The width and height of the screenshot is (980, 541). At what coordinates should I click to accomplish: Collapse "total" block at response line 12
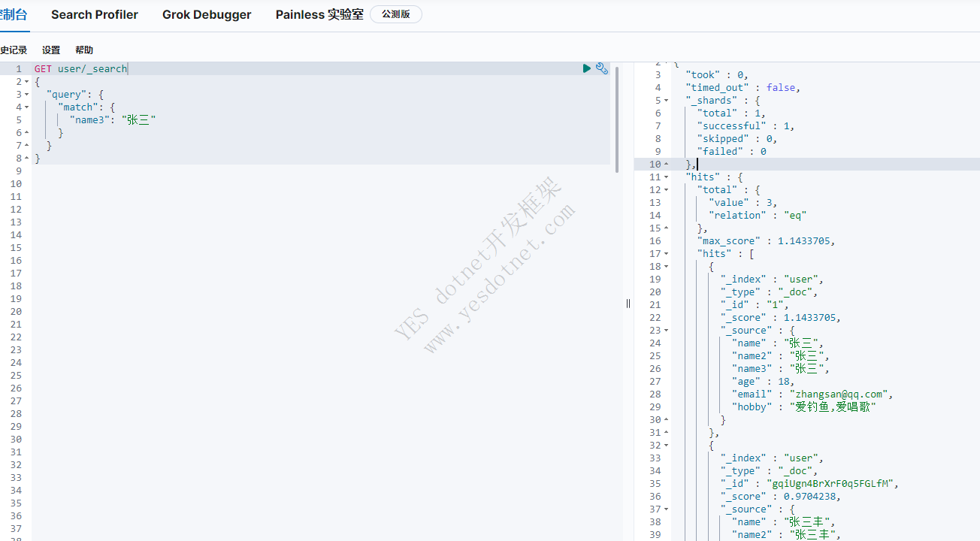coord(666,189)
